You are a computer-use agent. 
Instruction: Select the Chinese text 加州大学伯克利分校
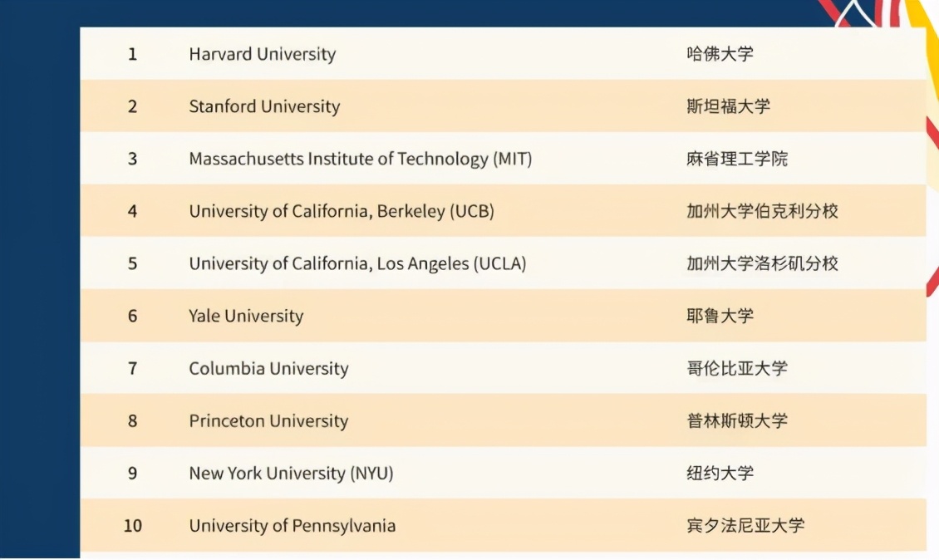pos(762,211)
